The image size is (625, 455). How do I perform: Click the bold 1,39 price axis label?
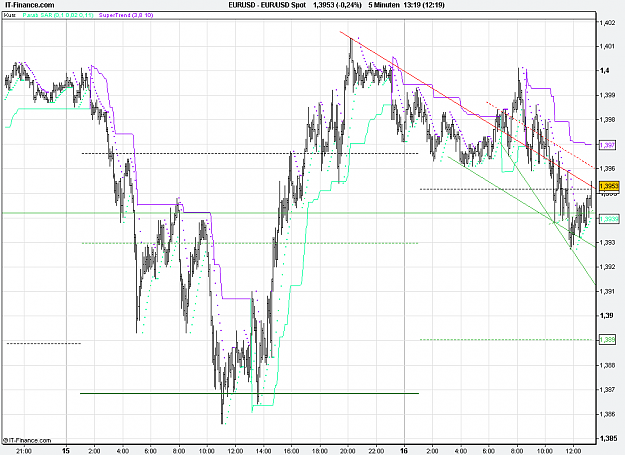pos(606,316)
